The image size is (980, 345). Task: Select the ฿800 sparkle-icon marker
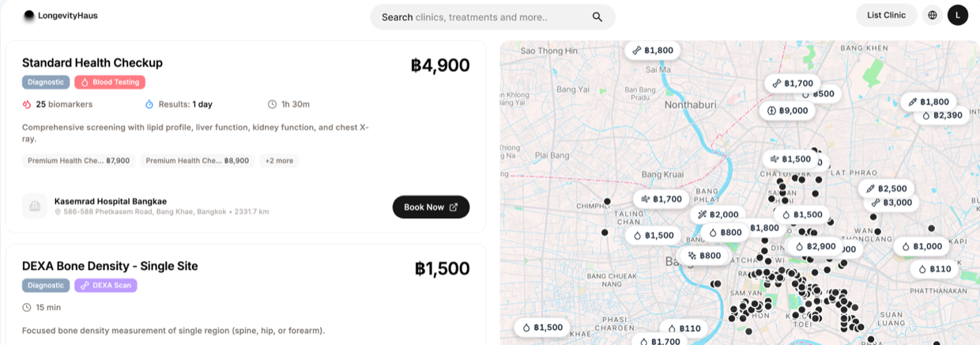(704, 256)
